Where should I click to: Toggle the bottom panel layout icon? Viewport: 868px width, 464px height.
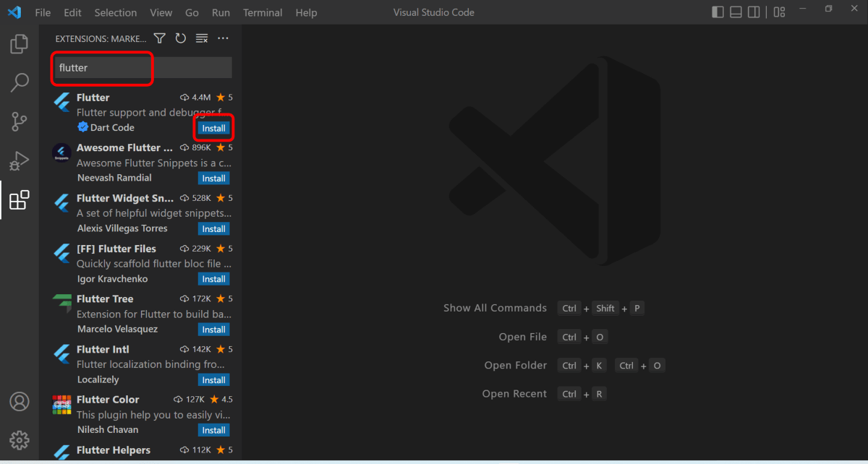coord(736,12)
